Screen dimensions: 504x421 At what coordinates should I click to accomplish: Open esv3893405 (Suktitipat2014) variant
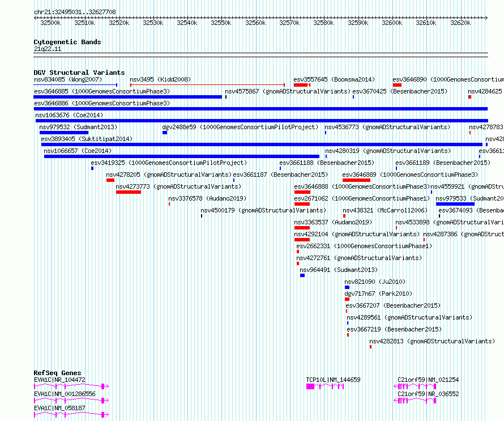(87, 139)
